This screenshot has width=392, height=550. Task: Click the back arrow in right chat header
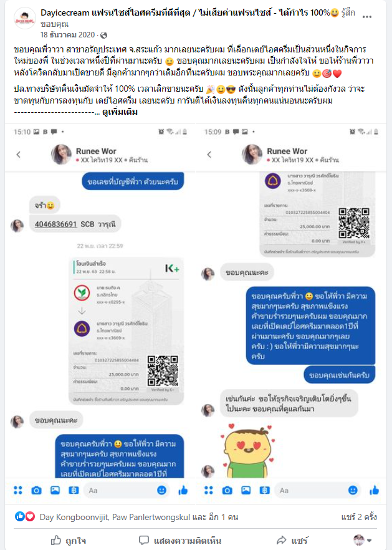(209, 155)
